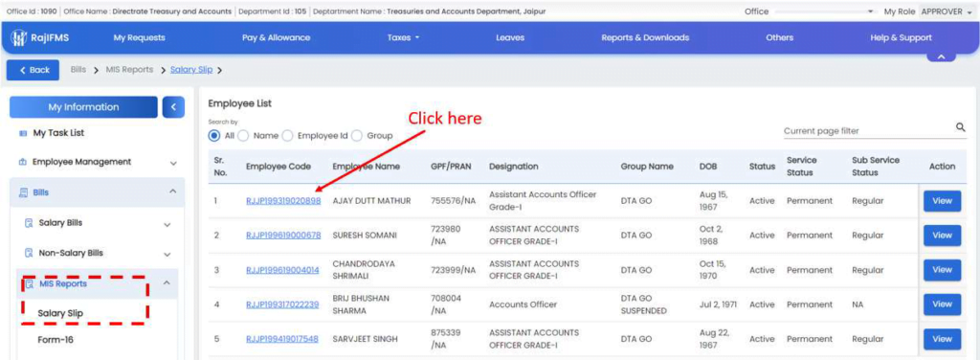Click the MIS Reports breadcrumb
Screen dimensions: 980x360
point(129,70)
